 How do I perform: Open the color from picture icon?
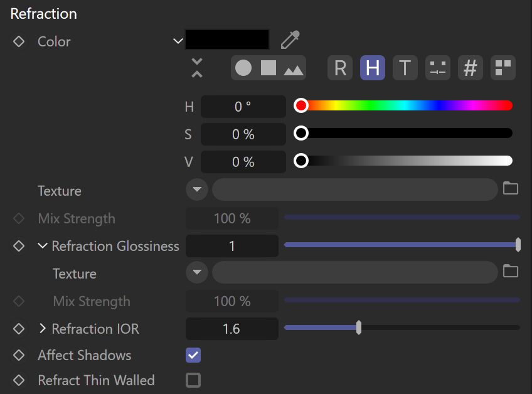[294, 70]
